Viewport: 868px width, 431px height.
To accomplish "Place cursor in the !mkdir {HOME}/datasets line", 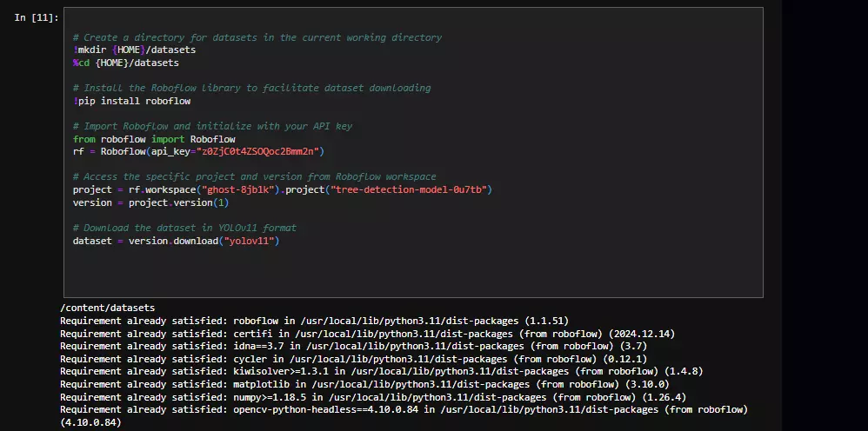I will tap(134, 50).
